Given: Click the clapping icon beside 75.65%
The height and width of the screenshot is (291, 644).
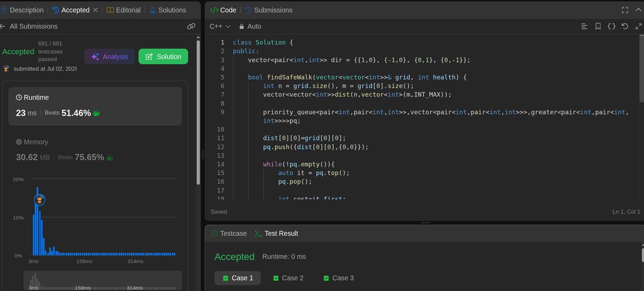Looking at the screenshot, I should pos(110,157).
